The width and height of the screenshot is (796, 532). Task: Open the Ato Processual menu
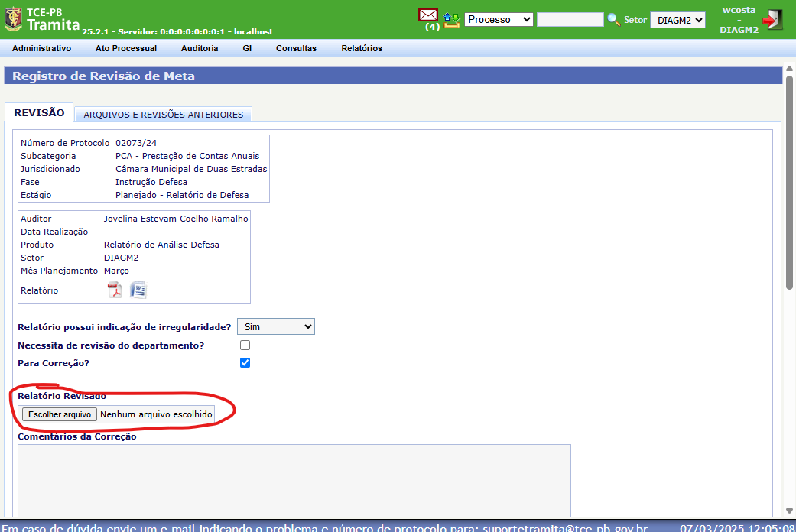coord(126,48)
